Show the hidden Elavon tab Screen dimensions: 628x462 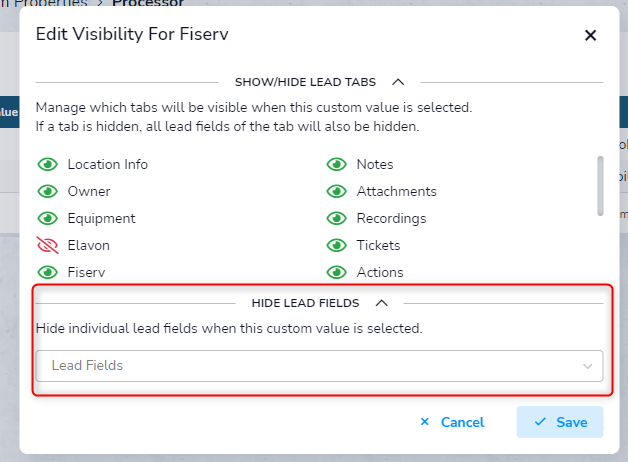point(48,245)
